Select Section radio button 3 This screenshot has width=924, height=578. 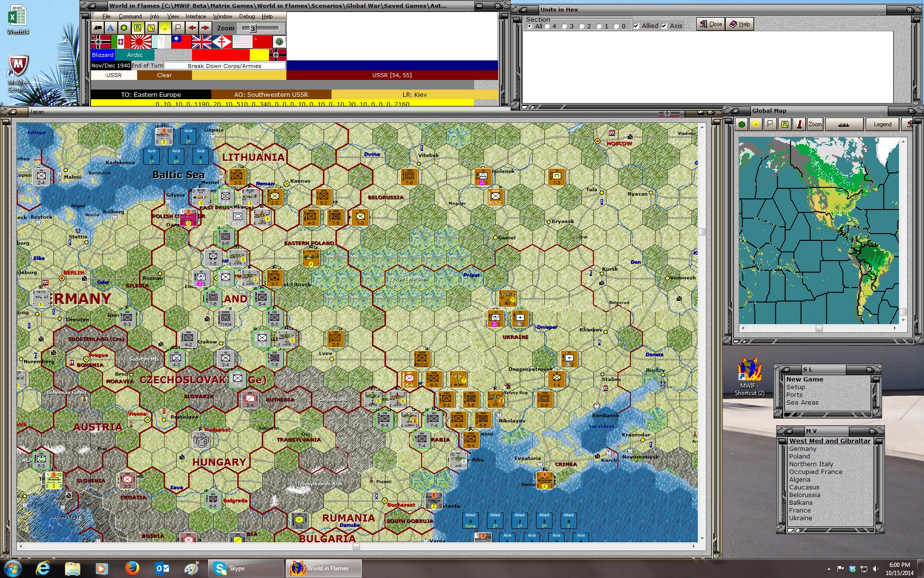[x=564, y=26]
